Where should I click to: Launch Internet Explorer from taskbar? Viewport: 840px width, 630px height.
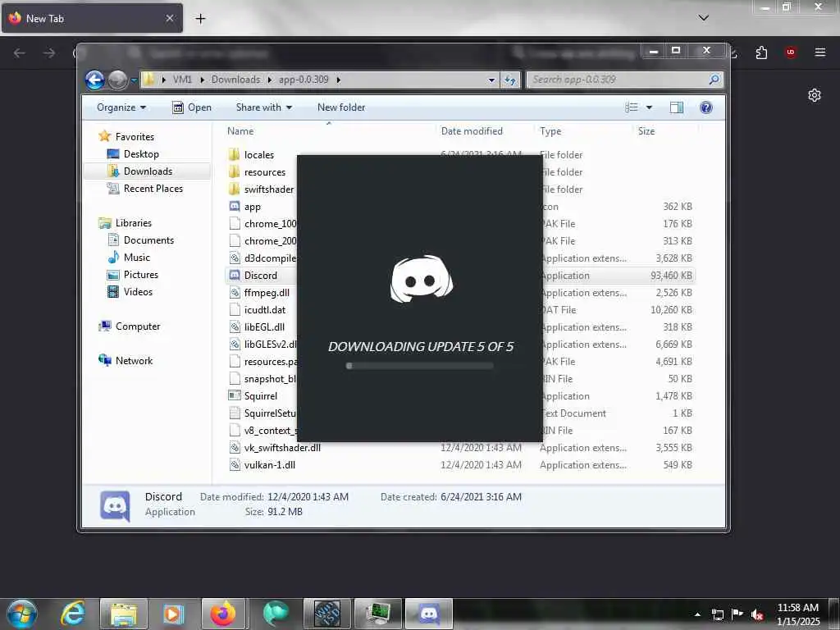[x=73, y=614]
